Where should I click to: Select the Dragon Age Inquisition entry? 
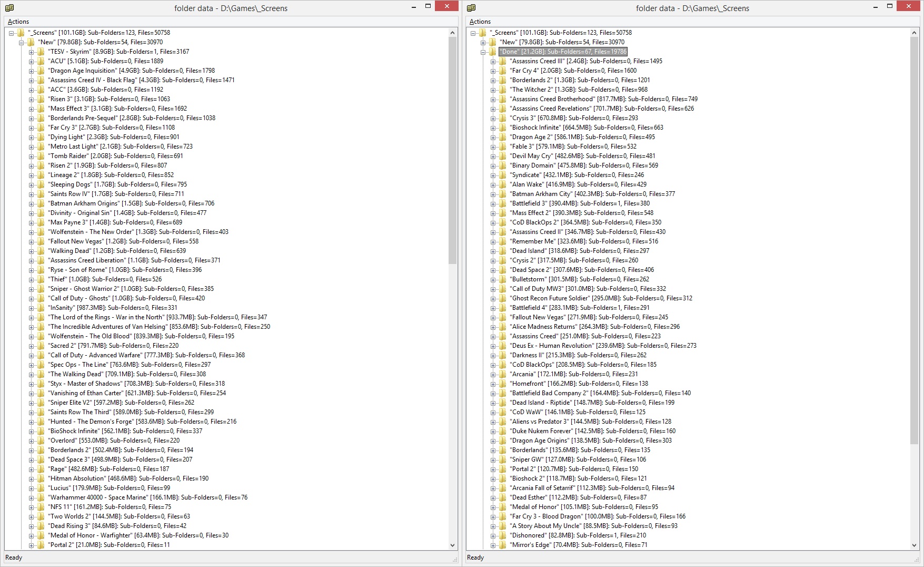132,71
